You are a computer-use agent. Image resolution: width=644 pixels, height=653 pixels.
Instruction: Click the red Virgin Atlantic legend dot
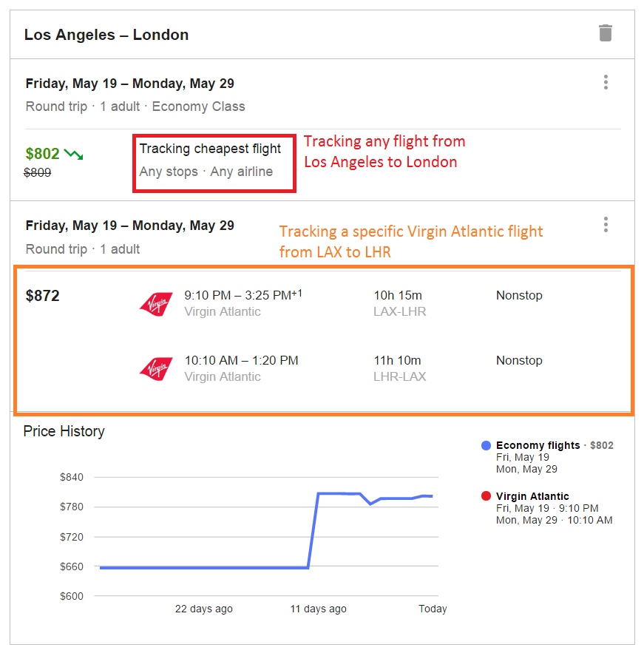(x=486, y=496)
